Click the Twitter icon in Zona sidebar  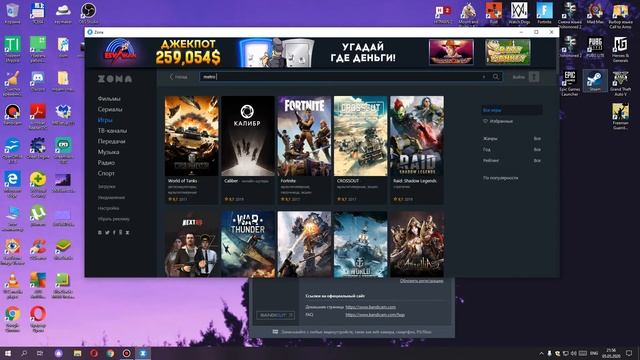[x=107, y=232]
